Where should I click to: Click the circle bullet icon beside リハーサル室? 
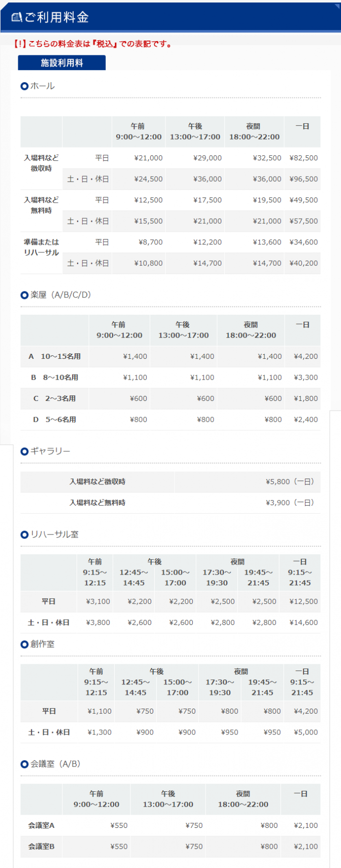coord(24,534)
